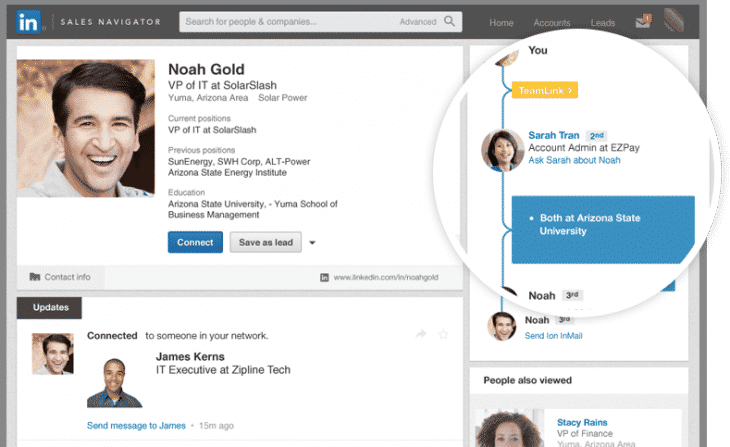
Task: Click Sarah Tran's profile photo
Action: point(502,150)
